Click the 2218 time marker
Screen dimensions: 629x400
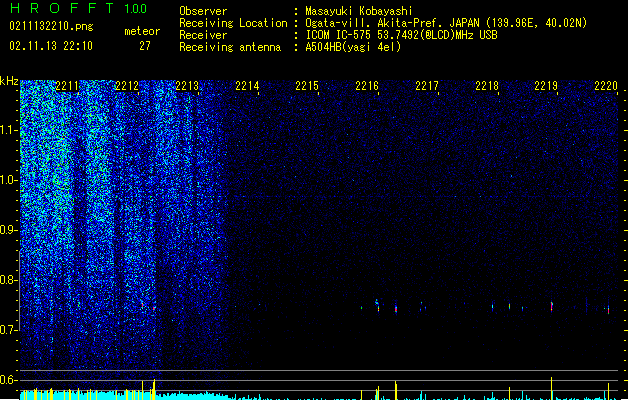[x=487, y=86]
